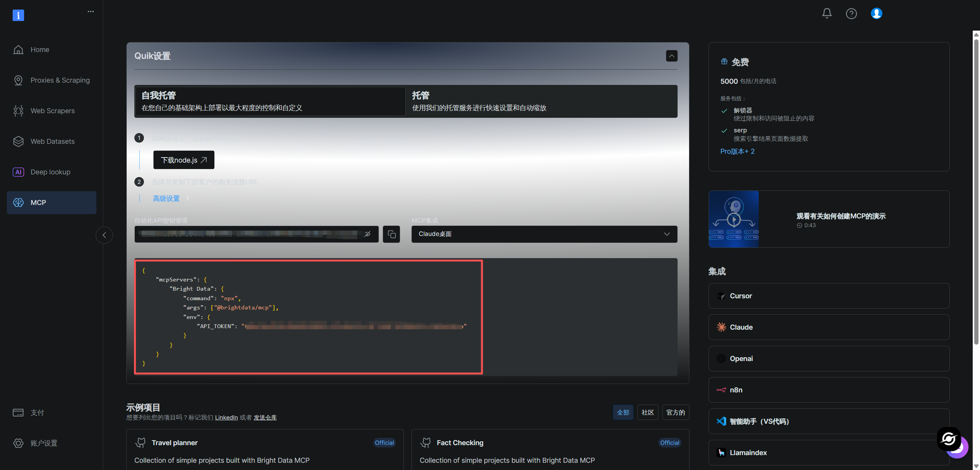Open the notifications bell
The image size is (980, 470).
(827, 13)
